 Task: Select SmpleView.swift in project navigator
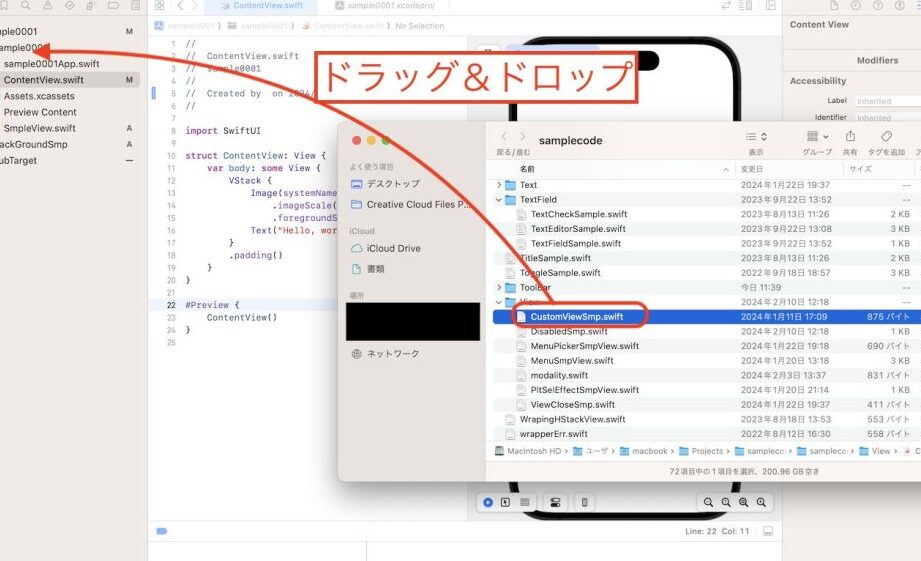pyautogui.click(x=39, y=128)
